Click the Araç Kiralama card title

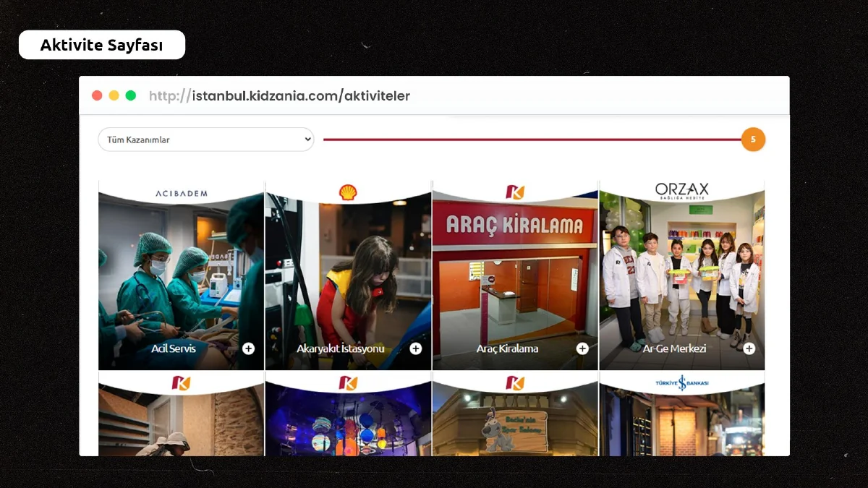click(x=507, y=348)
